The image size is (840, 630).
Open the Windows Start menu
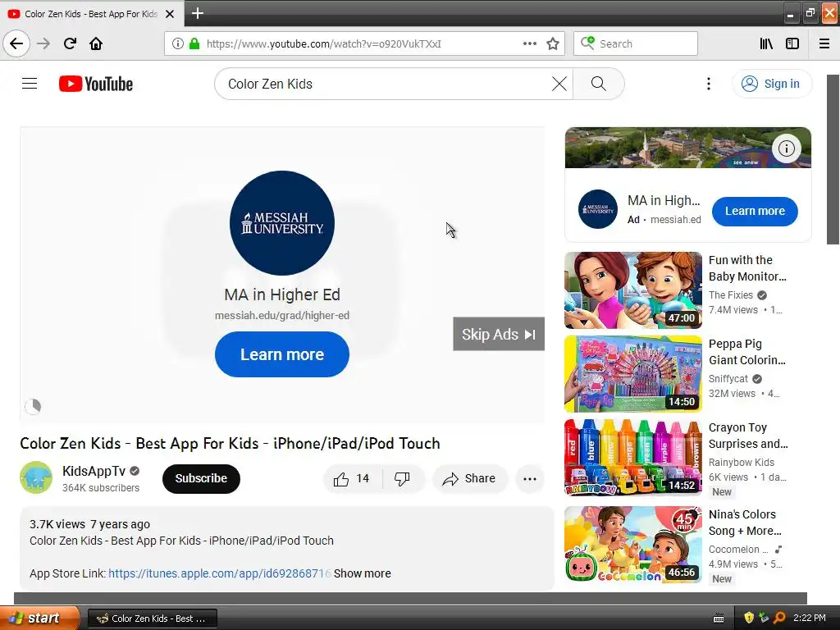(39, 619)
